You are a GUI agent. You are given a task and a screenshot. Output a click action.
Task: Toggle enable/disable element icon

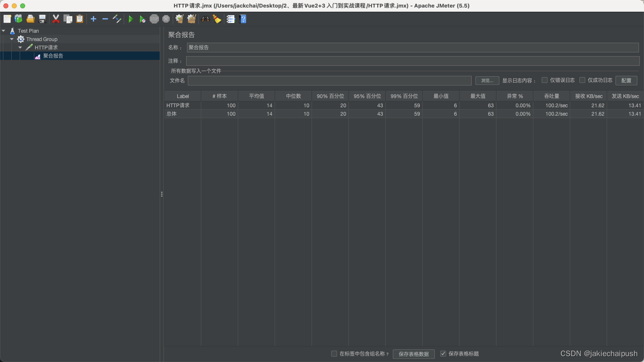tap(117, 19)
